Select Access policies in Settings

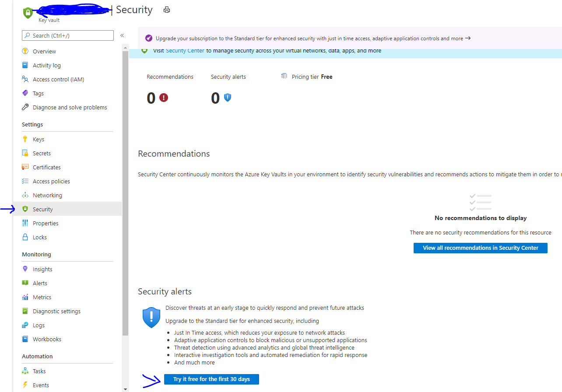(x=51, y=181)
